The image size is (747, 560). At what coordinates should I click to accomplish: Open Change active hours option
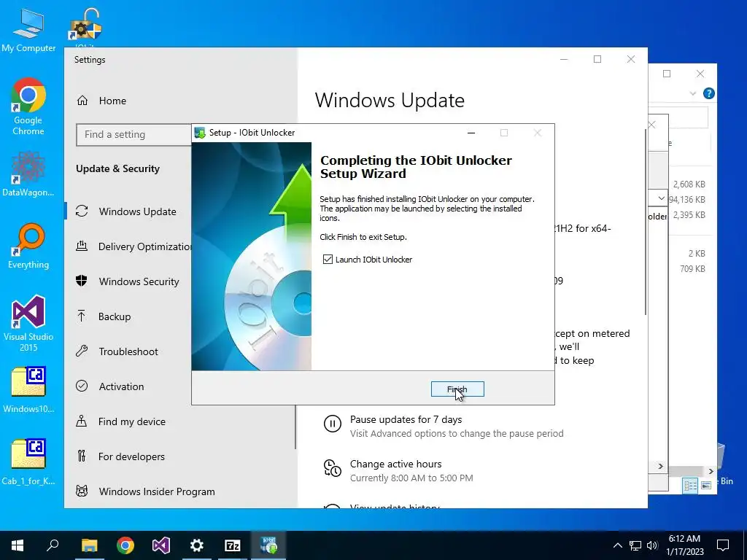tap(395, 464)
